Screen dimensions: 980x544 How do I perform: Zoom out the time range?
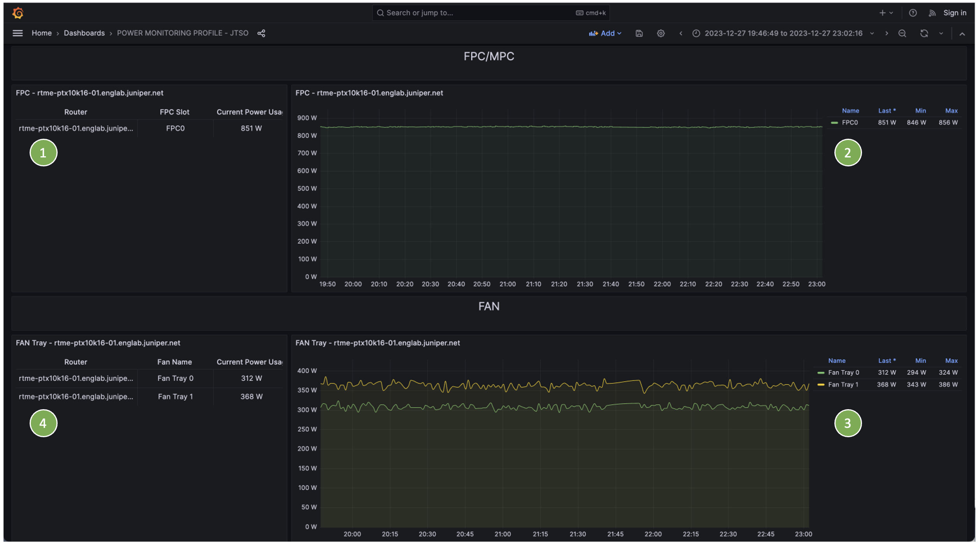[x=902, y=33]
